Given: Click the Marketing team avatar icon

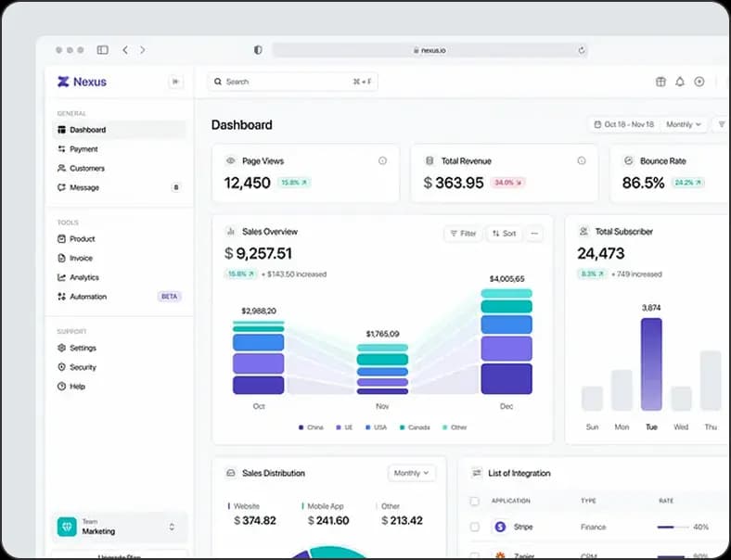Looking at the screenshot, I should (67, 527).
